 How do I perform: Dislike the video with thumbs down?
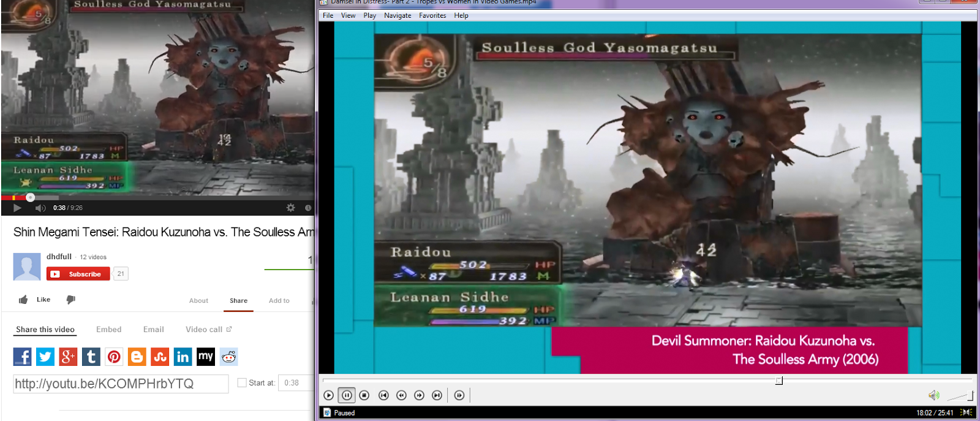[x=70, y=300]
